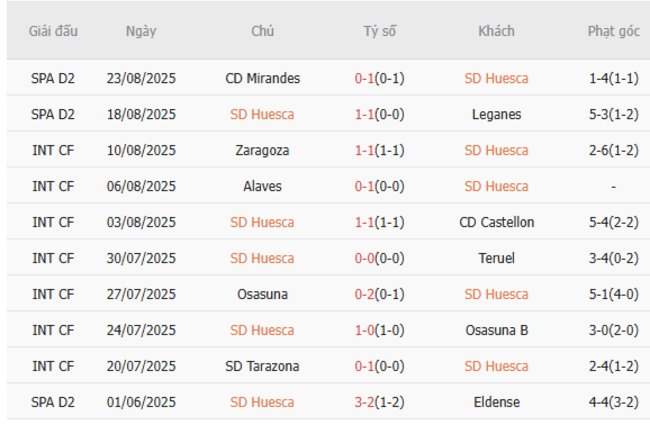
Task: Click the 5-3(1-2) corner kick result
Action: click(613, 114)
